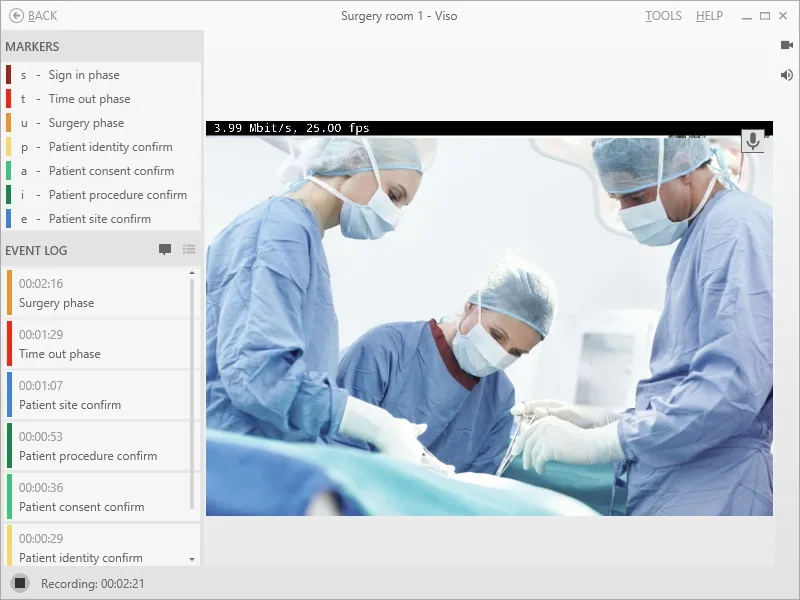The width and height of the screenshot is (800, 600).
Task: Add a comment to the event log
Action: (165, 249)
